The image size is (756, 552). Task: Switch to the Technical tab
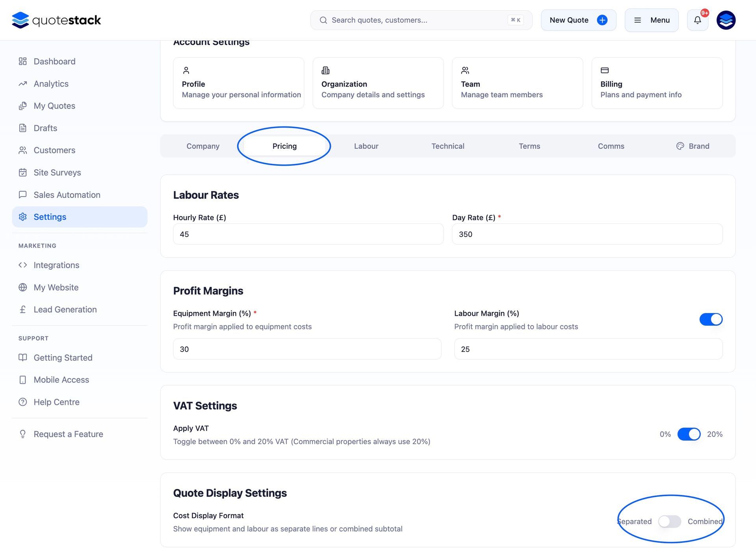(448, 146)
